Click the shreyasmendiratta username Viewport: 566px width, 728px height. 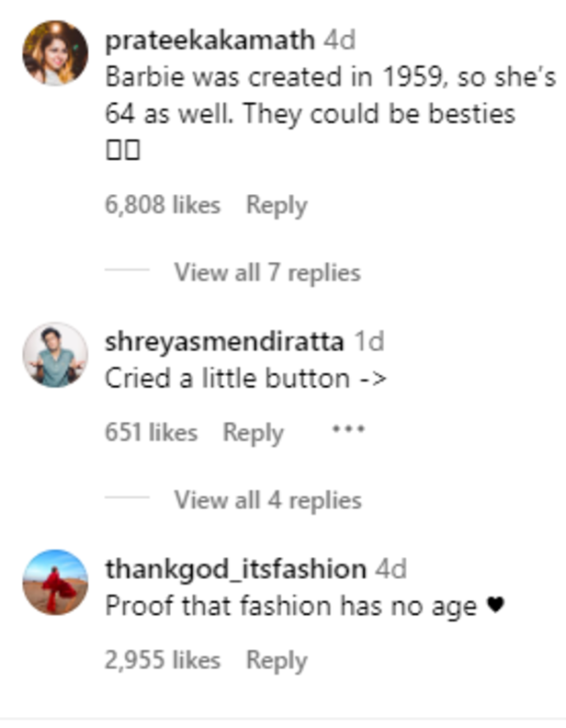pos(224,342)
